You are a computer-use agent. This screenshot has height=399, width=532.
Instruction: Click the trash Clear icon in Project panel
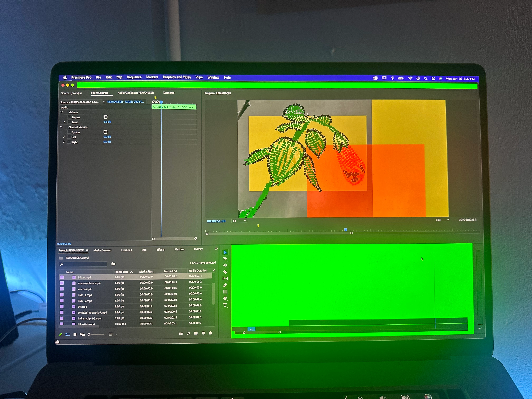pos(210,333)
